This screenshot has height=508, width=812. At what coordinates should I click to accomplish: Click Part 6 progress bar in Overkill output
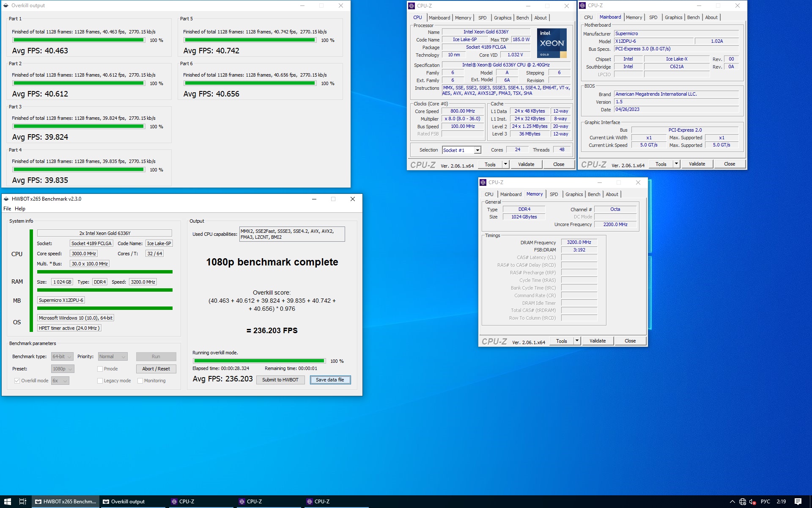pyautogui.click(x=250, y=83)
